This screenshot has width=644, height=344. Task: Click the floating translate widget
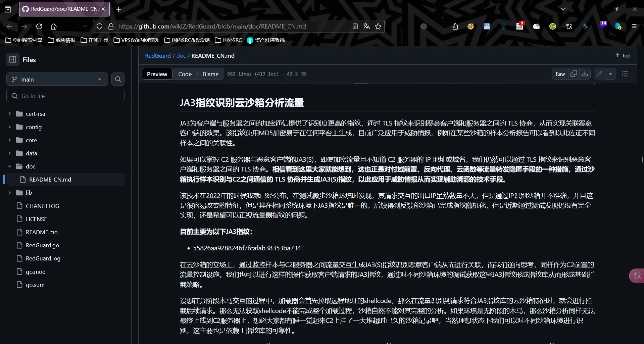click(x=637, y=276)
